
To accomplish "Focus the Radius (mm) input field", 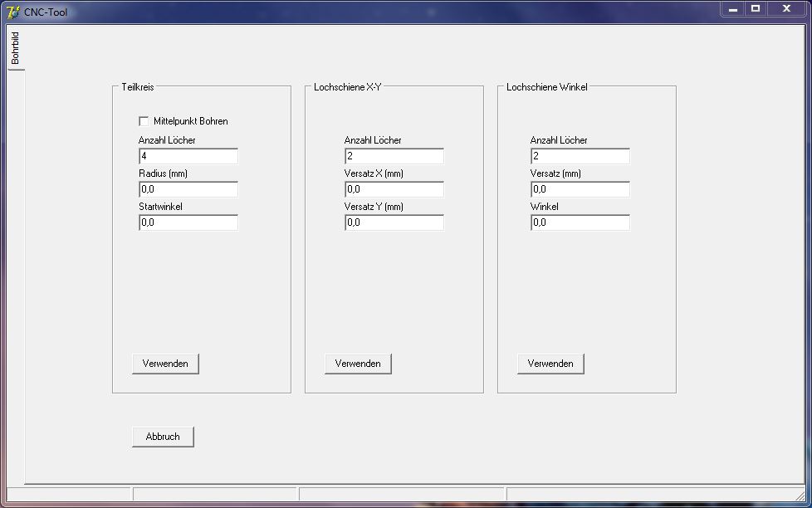I will [x=188, y=189].
